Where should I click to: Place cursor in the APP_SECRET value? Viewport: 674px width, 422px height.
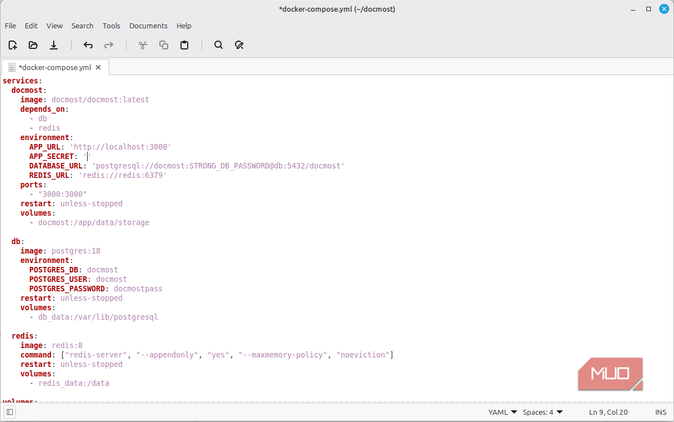(x=88, y=156)
